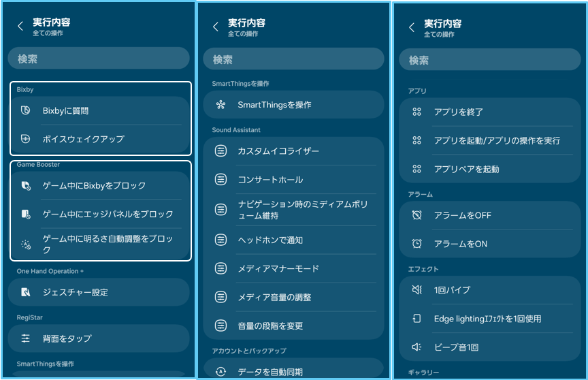Select カスタムイコライザー option
This screenshot has height=380, width=588.
293,151
